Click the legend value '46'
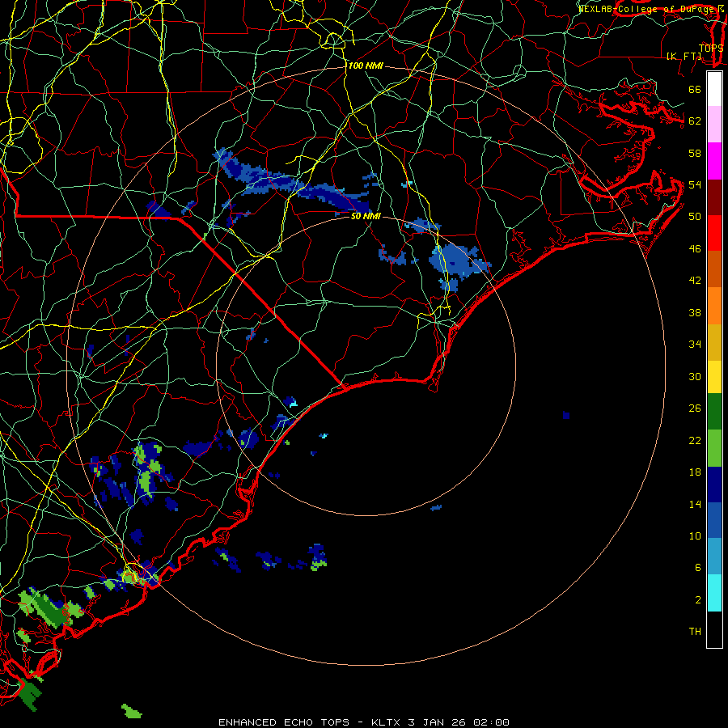The height and width of the screenshot is (728, 728). pos(695,249)
